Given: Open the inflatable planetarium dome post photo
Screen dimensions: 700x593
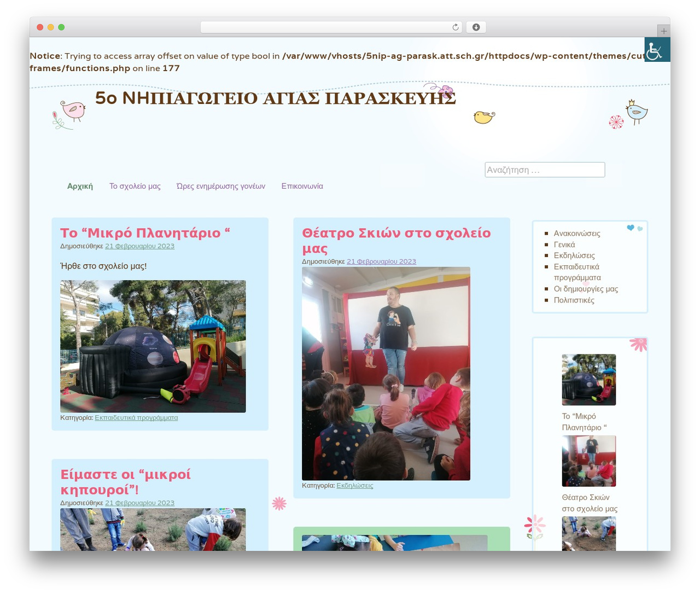Looking at the screenshot, I should click(x=153, y=346).
